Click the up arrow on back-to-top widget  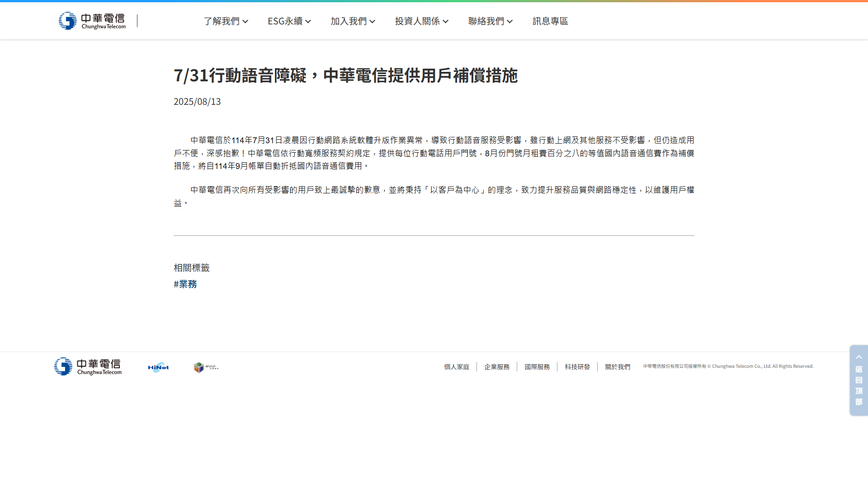click(859, 357)
